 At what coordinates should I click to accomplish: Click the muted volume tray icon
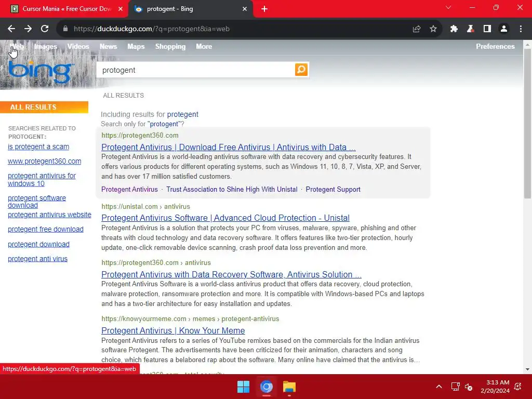(x=469, y=387)
